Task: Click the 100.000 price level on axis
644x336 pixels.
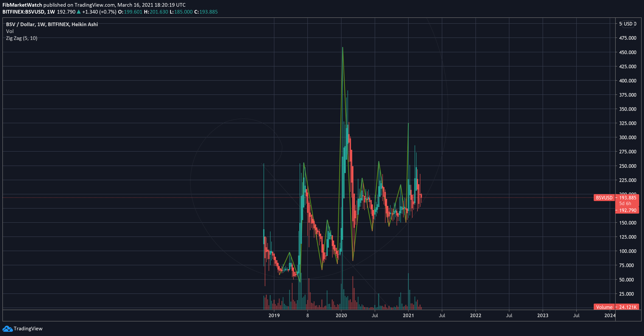Action: pyautogui.click(x=628, y=251)
